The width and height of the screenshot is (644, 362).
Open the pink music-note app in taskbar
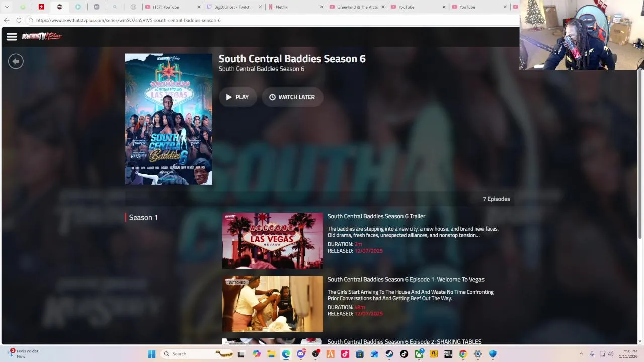coord(345,354)
